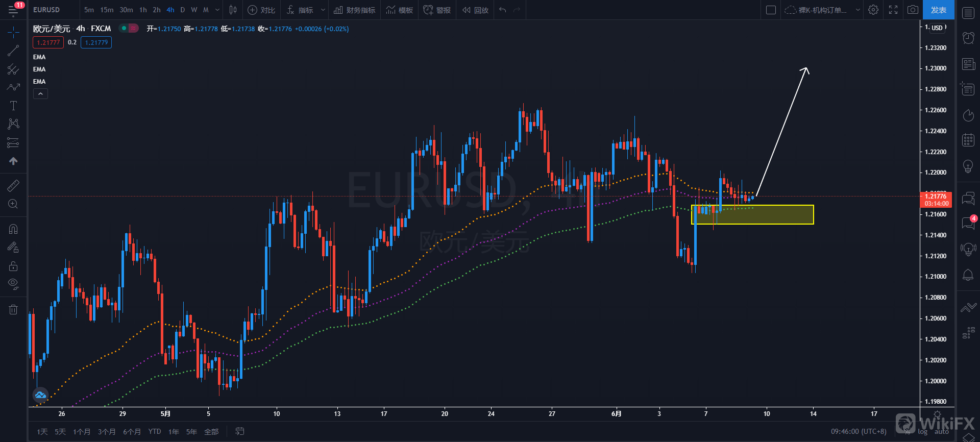Open 财务指标 financials
This screenshot has width=980, height=442.
pyautogui.click(x=354, y=10)
